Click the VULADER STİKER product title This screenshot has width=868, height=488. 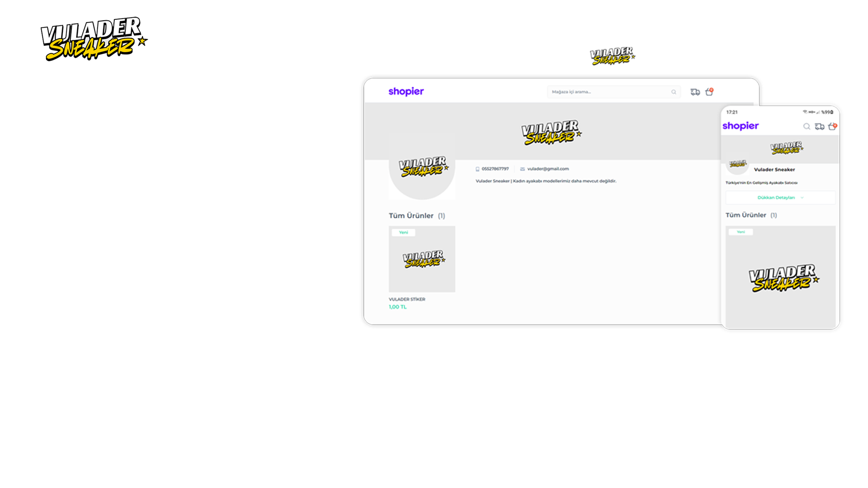click(407, 299)
